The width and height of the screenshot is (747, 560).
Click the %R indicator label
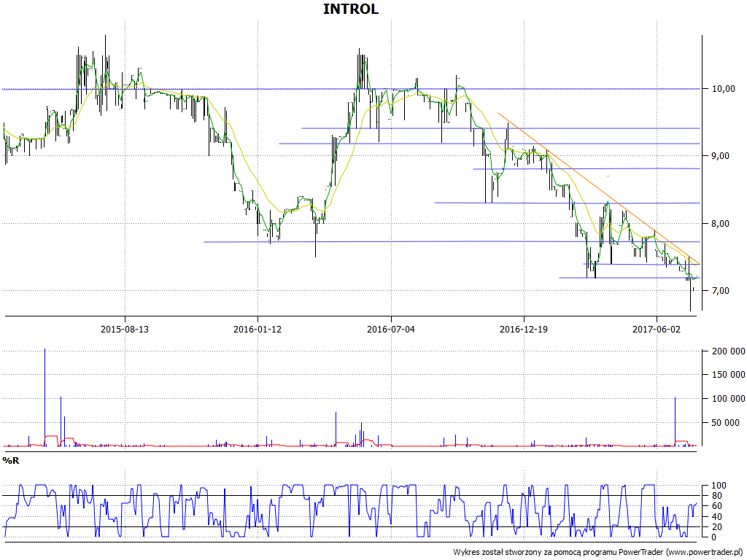[x=10, y=461]
